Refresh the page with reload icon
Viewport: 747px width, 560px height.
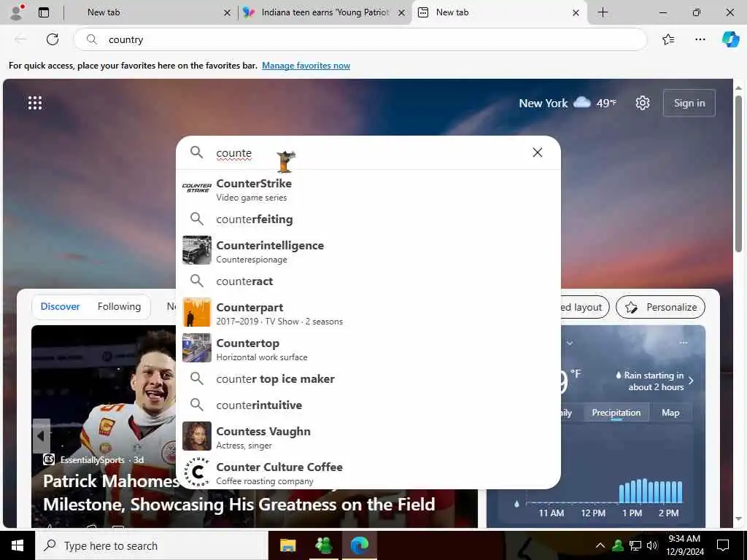click(53, 39)
